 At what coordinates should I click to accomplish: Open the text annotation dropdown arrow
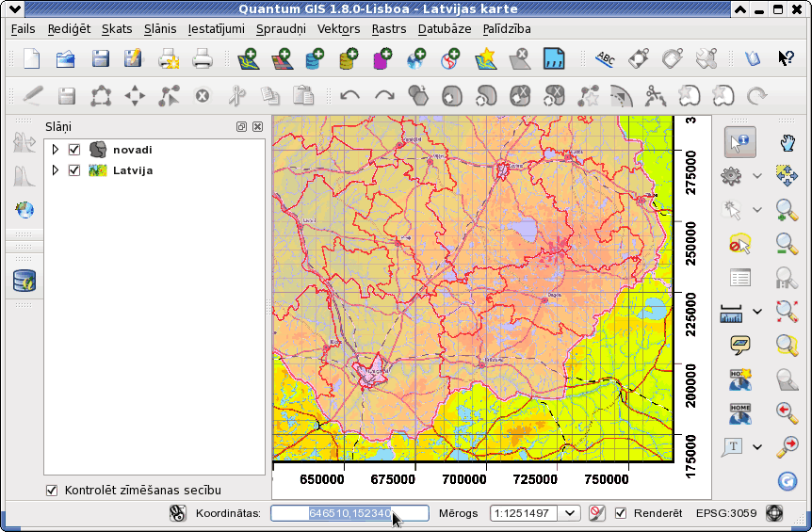point(757,447)
